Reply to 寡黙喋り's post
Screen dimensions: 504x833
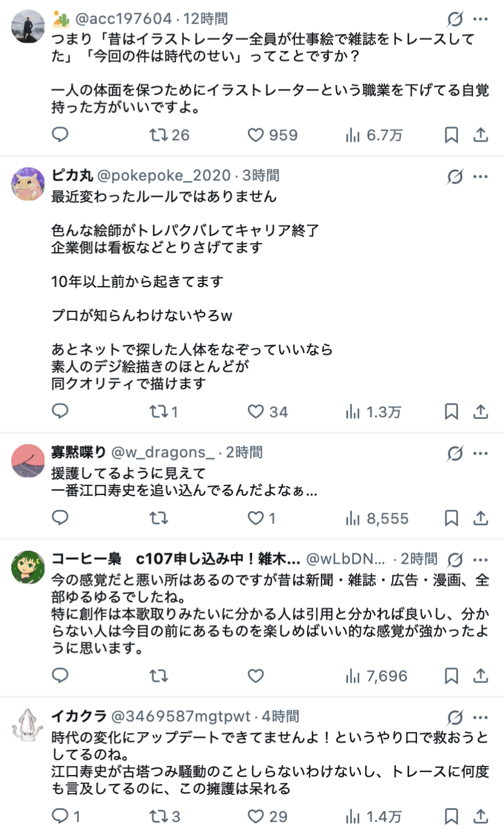click(60, 518)
